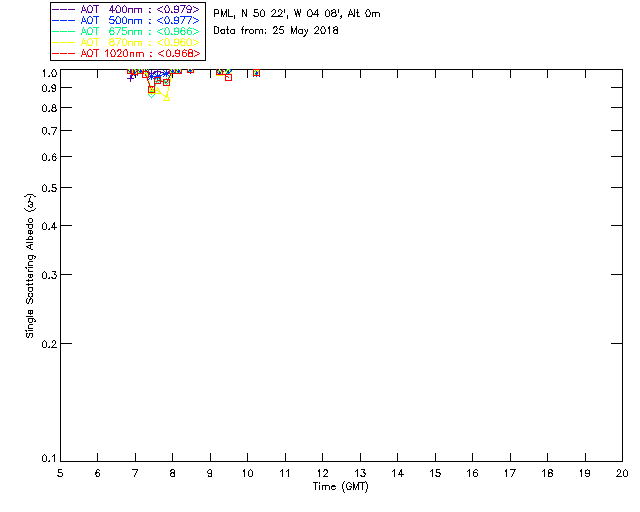Click the AOT 870nm legend entry
Screen dimensions: 640x512
click(x=127, y=42)
